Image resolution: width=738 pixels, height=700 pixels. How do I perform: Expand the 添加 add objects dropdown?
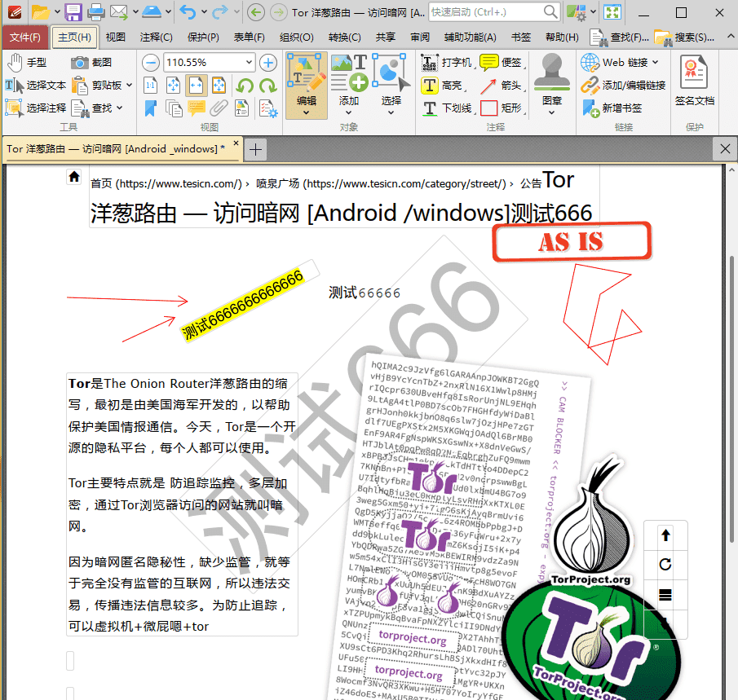click(349, 113)
